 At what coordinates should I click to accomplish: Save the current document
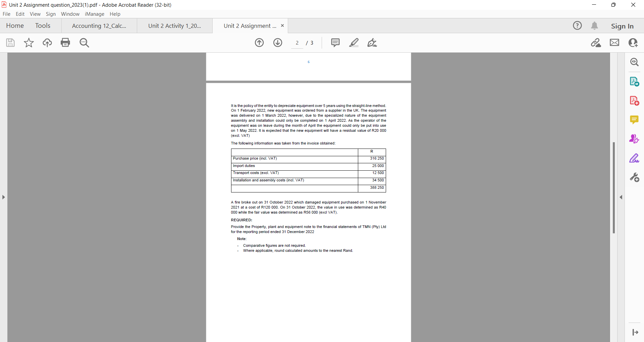click(x=10, y=43)
